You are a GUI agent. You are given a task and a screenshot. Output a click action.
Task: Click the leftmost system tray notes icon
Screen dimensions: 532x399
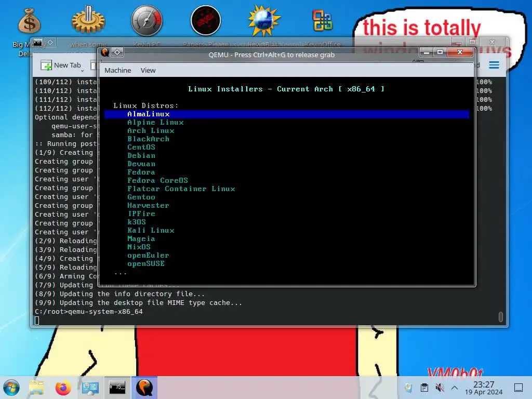pos(408,388)
